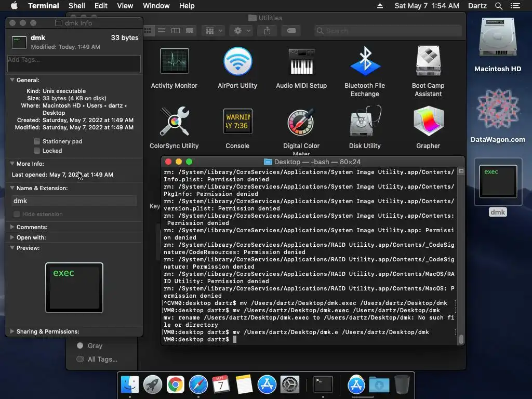
Task: Open Bluetooth File Exchange icon
Action: [x=365, y=61]
